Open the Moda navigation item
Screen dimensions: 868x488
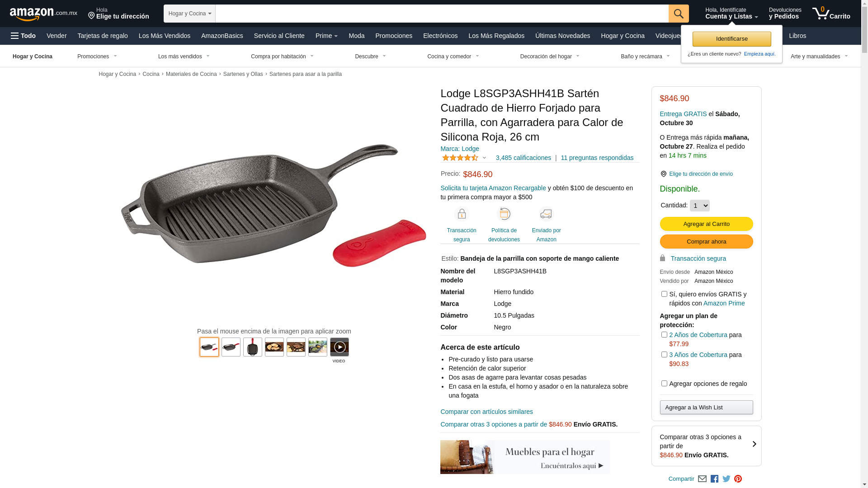coord(356,36)
